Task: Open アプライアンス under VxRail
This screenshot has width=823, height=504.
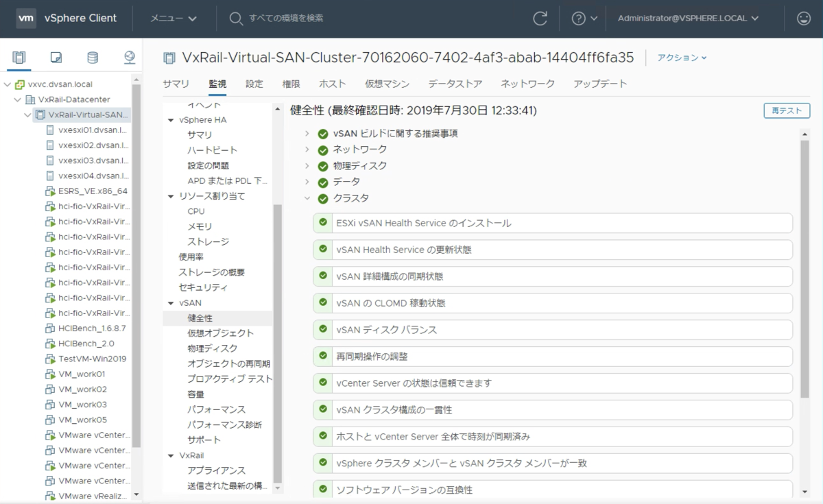Action: click(x=216, y=470)
